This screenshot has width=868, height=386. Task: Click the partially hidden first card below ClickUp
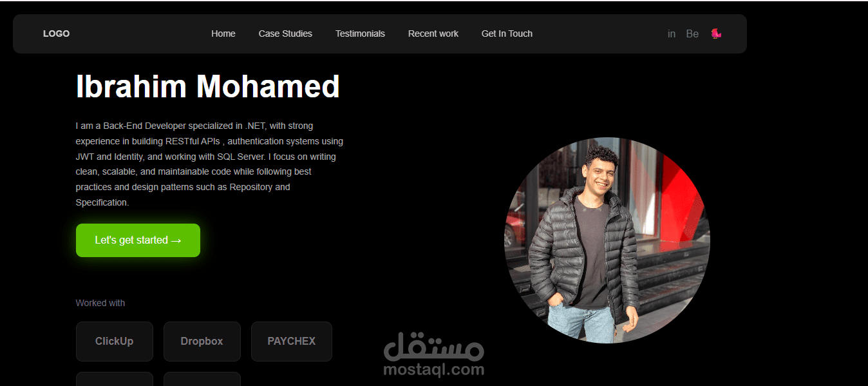point(115,379)
